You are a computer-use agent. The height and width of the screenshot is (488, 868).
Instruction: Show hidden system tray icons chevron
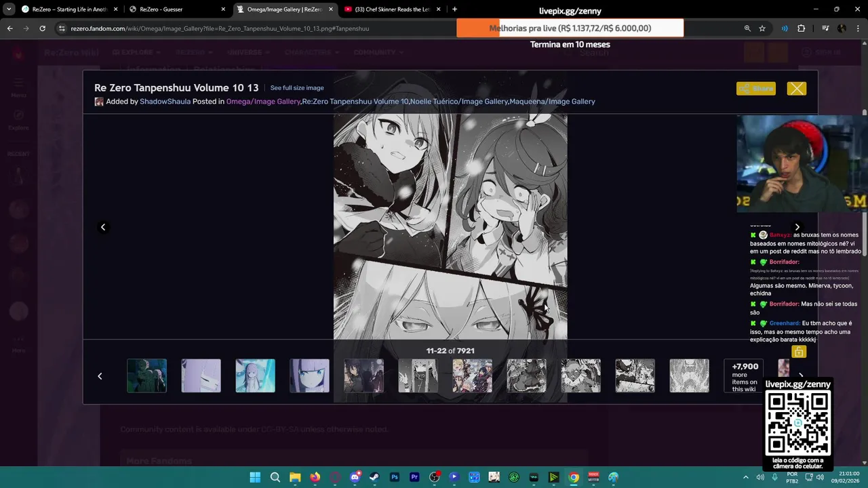pyautogui.click(x=746, y=477)
